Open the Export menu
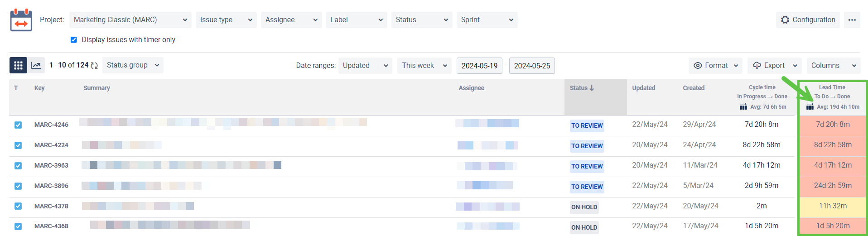 [x=775, y=66]
